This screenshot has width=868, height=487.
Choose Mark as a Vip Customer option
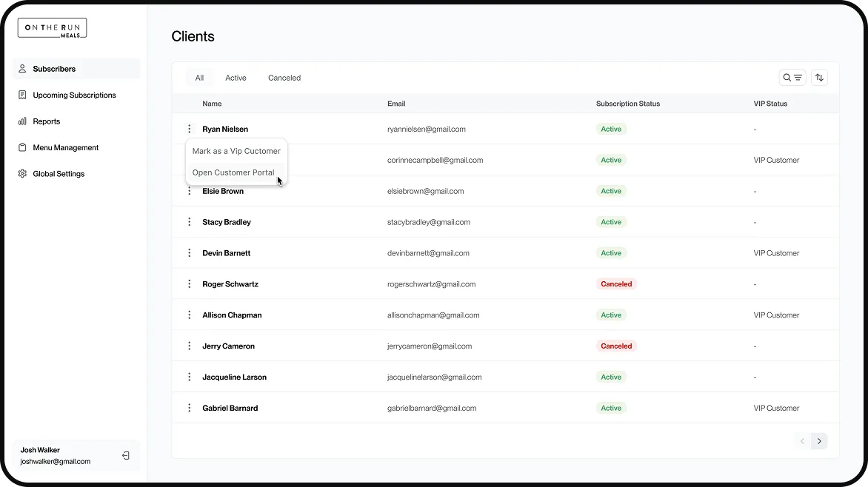[236, 151]
